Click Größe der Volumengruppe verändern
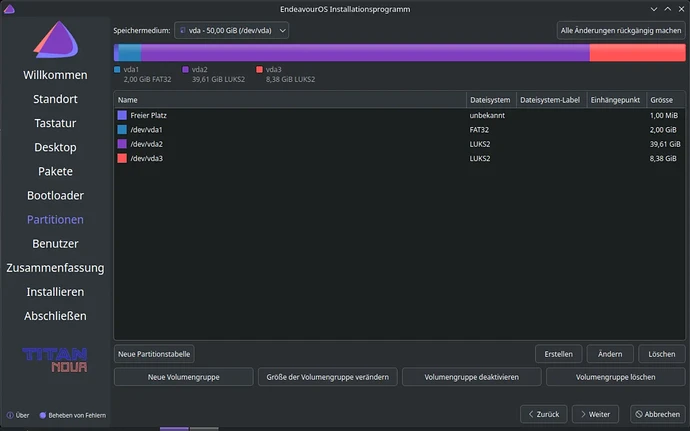 [x=327, y=377]
